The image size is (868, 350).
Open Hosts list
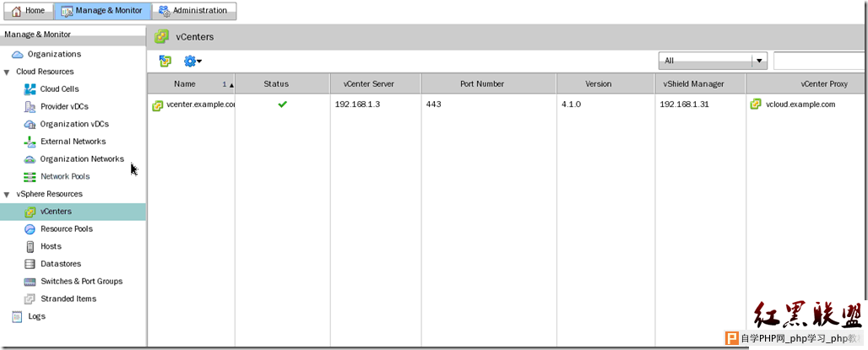51,246
